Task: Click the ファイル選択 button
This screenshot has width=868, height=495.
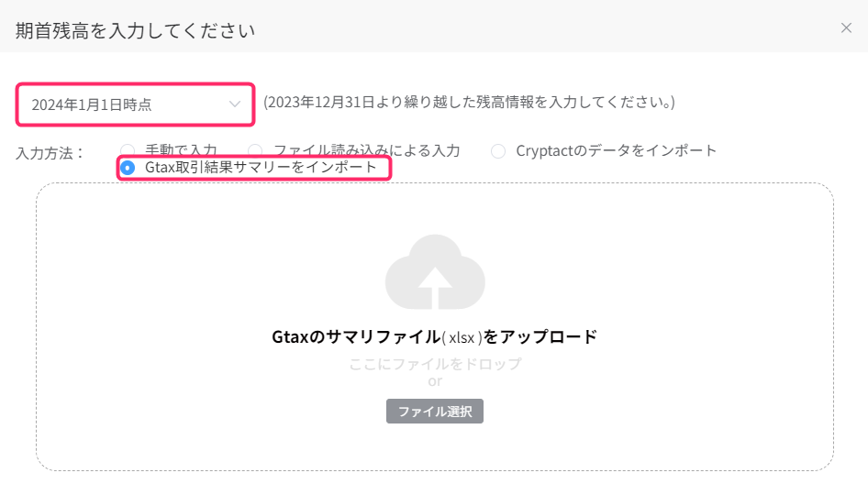Action: click(435, 411)
